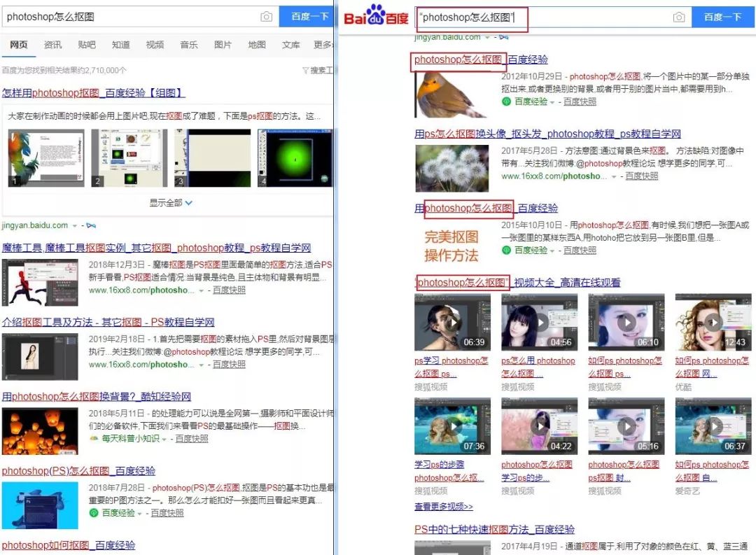This screenshot has height=555, width=756.
Task: Open the robin bird result thumbnail
Action: [x=452, y=94]
